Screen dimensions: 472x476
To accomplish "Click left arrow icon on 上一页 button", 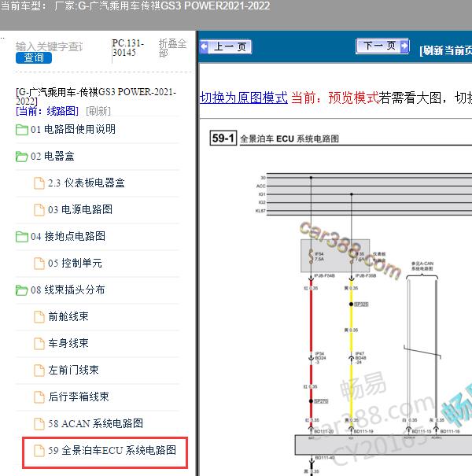I will pyautogui.click(x=205, y=46).
